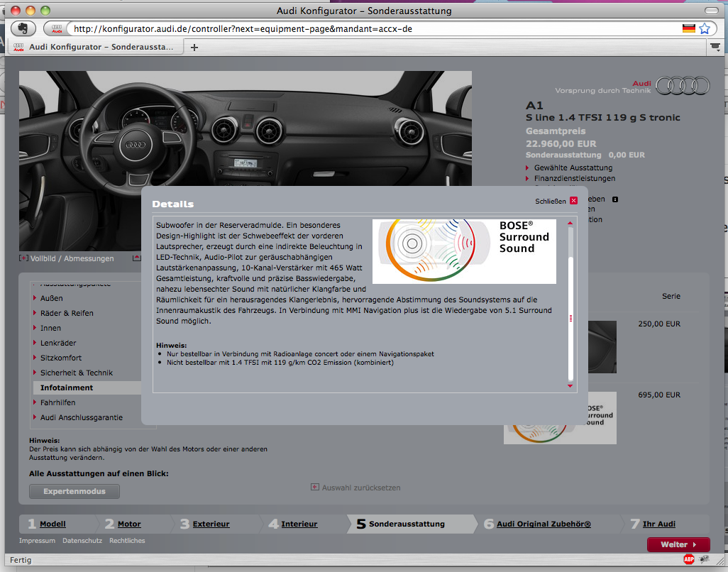Click BOSE Surround Sound image in dialog
Image resolution: width=728 pixels, height=572 pixels.
(x=464, y=251)
